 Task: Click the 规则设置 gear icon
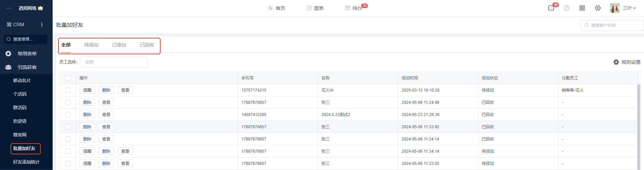click(x=616, y=62)
